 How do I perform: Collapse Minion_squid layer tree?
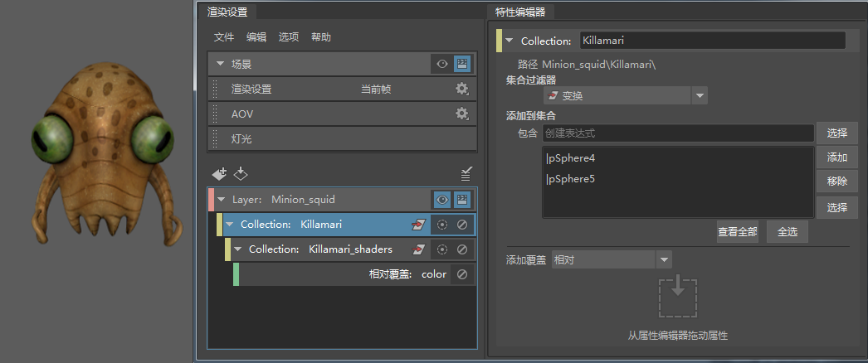[222, 200]
